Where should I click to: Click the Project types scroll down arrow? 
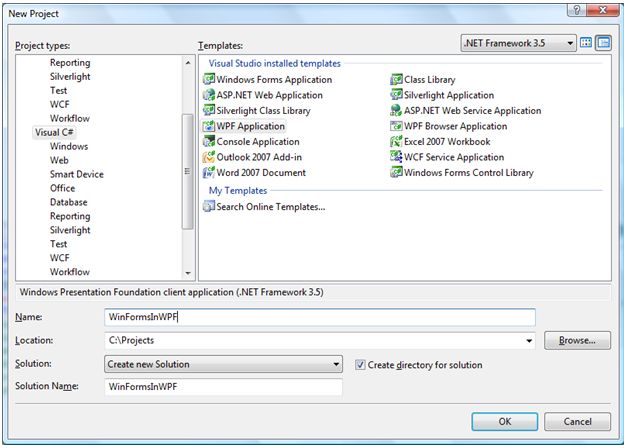(x=188, y=273)
